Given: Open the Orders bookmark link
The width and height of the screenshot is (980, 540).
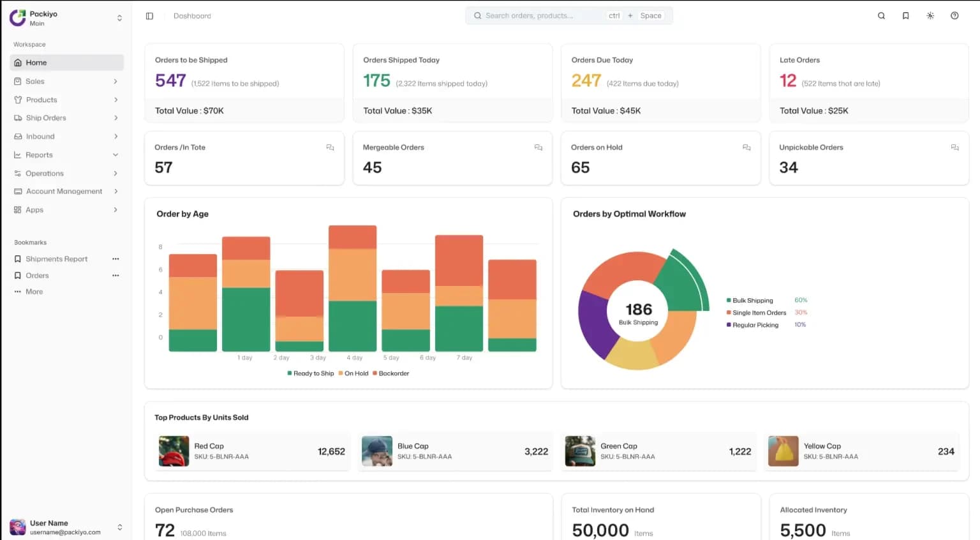Looking at the screenshot, I should coord(37,276).
